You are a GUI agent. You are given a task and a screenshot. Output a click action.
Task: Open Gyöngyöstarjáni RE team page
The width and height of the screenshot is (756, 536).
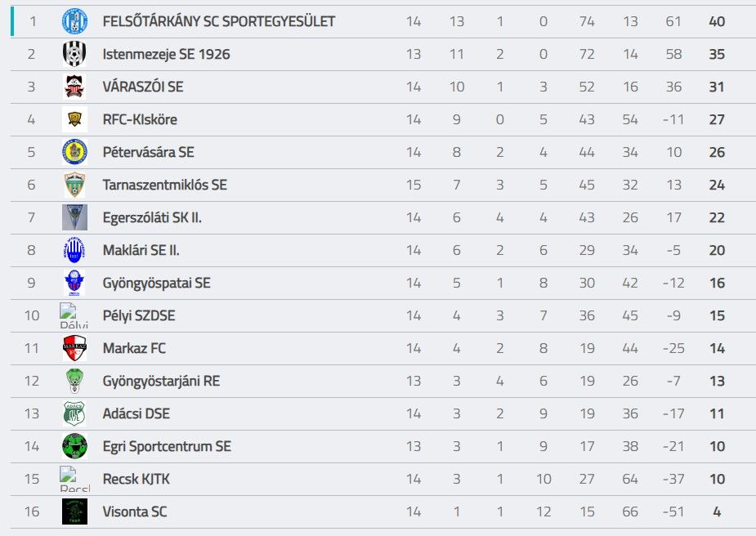coord(161,381)
